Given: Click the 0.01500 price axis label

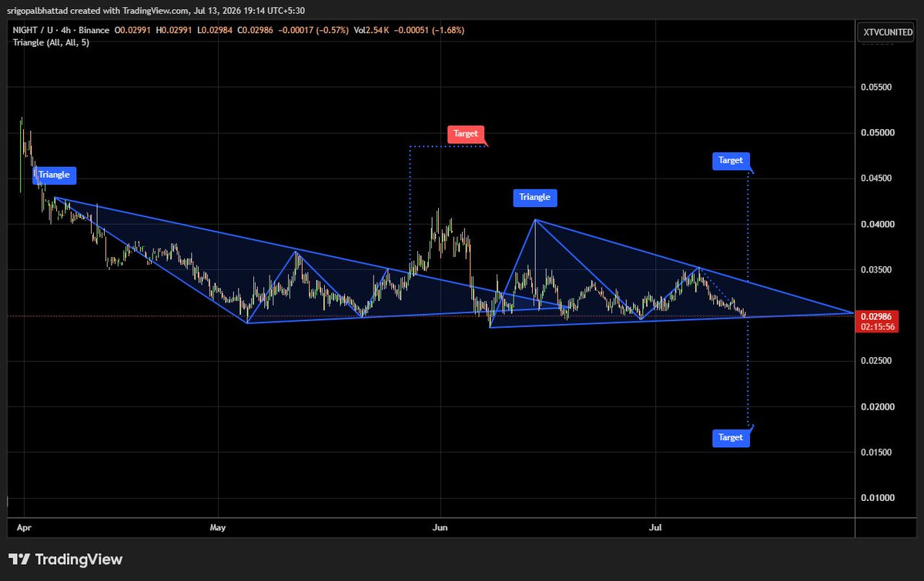Looking at the screenshot, I should click(875, 452).
